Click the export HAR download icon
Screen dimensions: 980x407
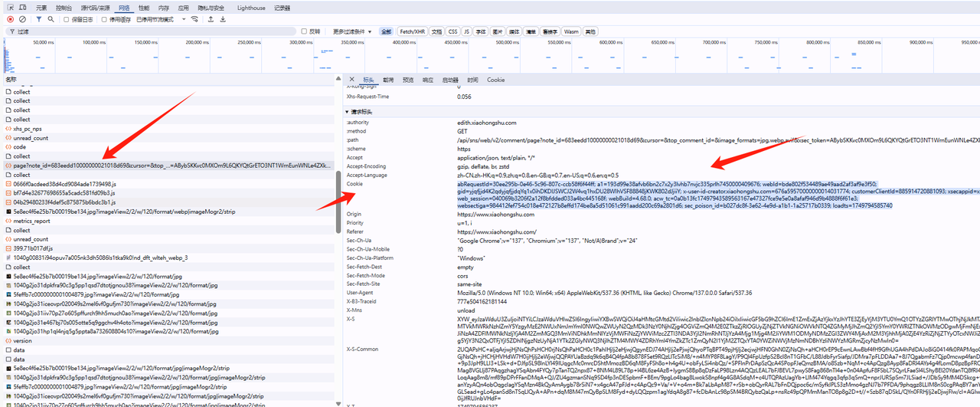[223, 19]
